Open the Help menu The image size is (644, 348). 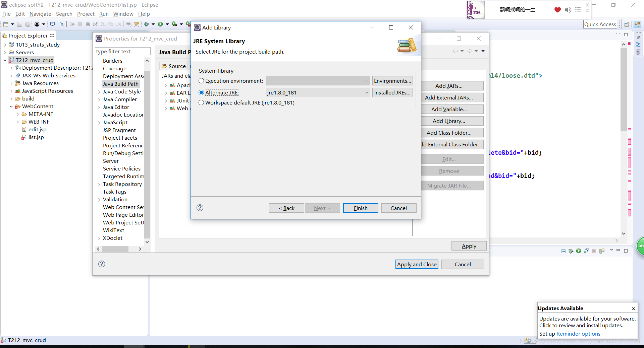click(144, 14)
